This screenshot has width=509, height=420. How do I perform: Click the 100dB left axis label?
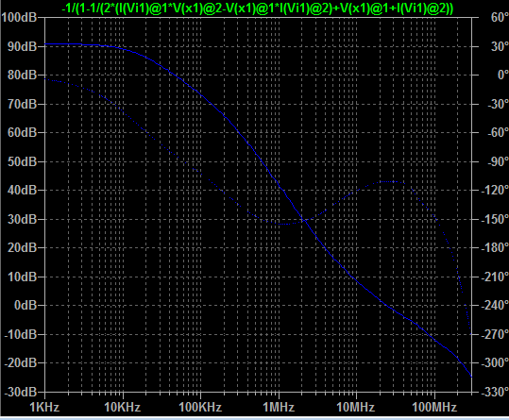(19, 18)
